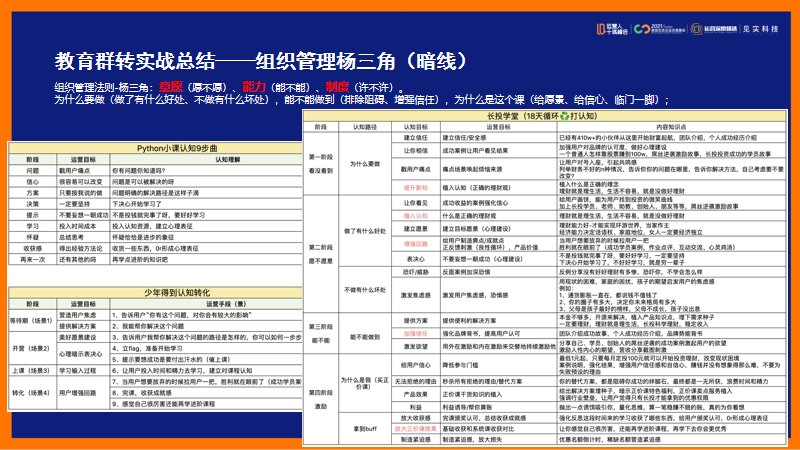The height and width of the screenshot is (450, 800).
Task: Click the red cell 加强信任
Action: pos(416,333)
